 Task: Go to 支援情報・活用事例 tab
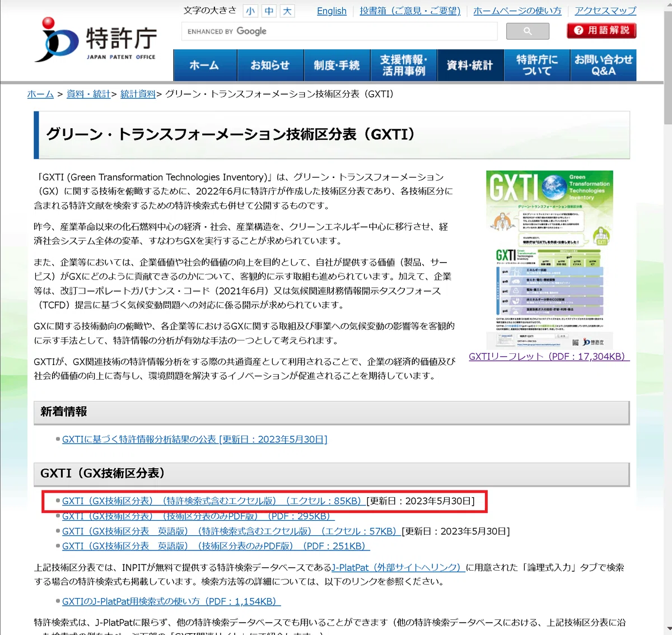tap(404, 66)
